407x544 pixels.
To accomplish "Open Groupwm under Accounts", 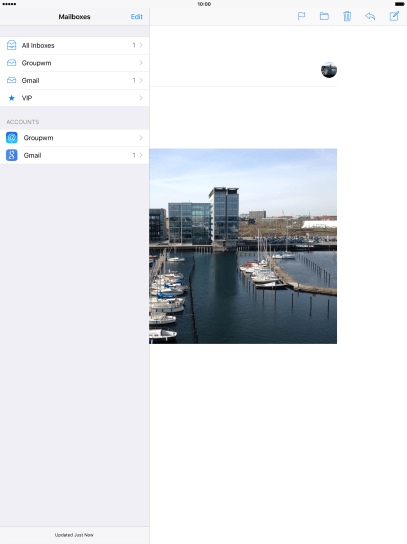I will tap(75, 138).
